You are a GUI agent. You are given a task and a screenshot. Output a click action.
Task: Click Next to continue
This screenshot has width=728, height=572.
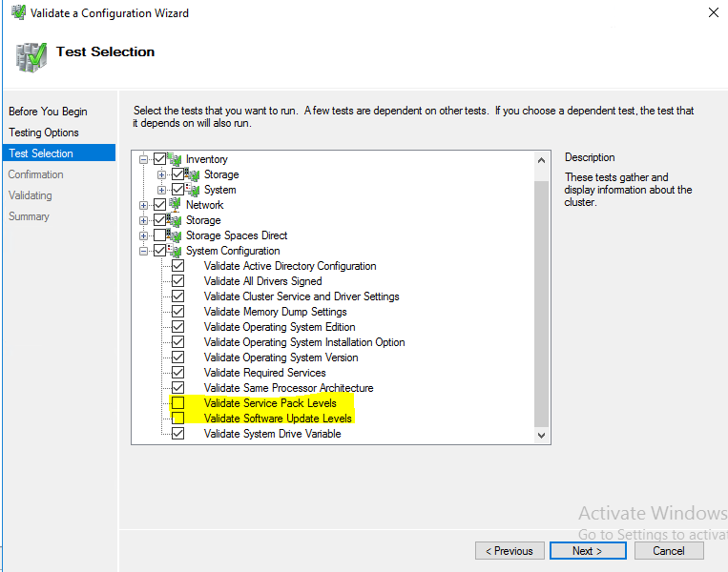click(588, 551)
